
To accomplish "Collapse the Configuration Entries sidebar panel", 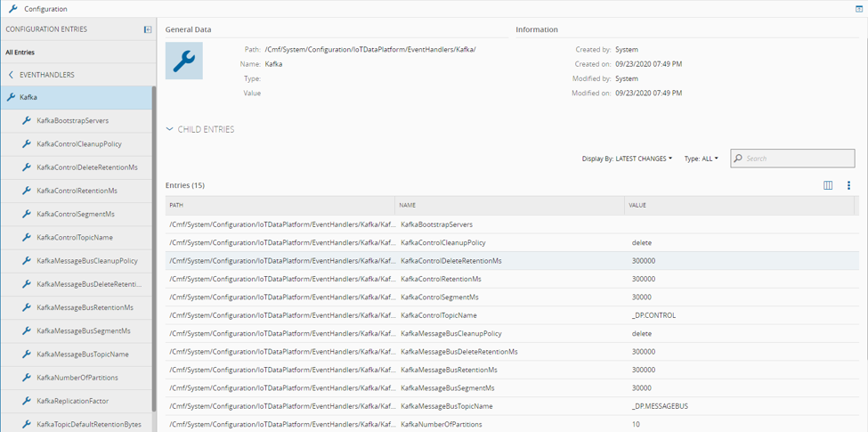I will (x=148, y=29).
